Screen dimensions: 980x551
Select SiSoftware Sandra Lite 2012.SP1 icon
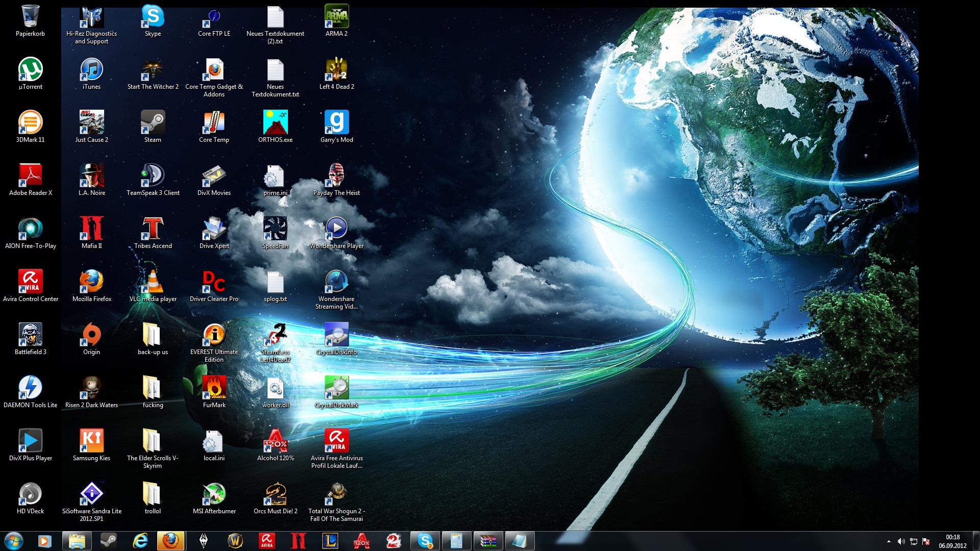pos(91,502)
